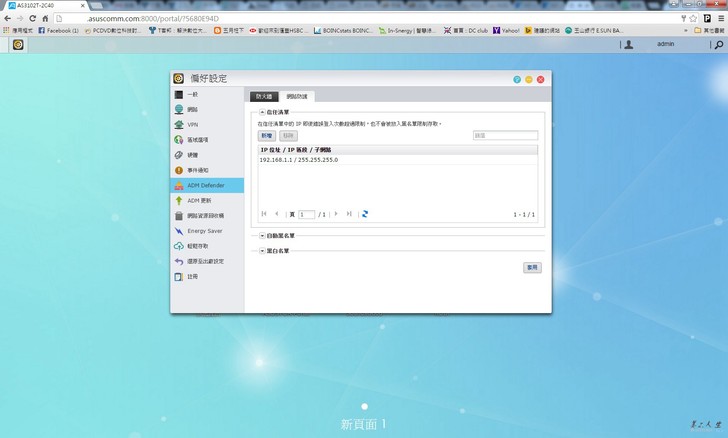Expand the Black and White List (黑白名單) section
Viewport: 728px width, 438px height.
pos(262,251)
